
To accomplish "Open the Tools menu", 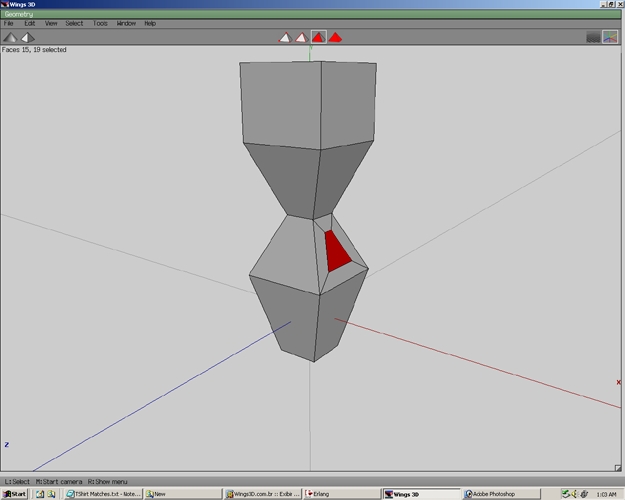I will click(100, 24).
